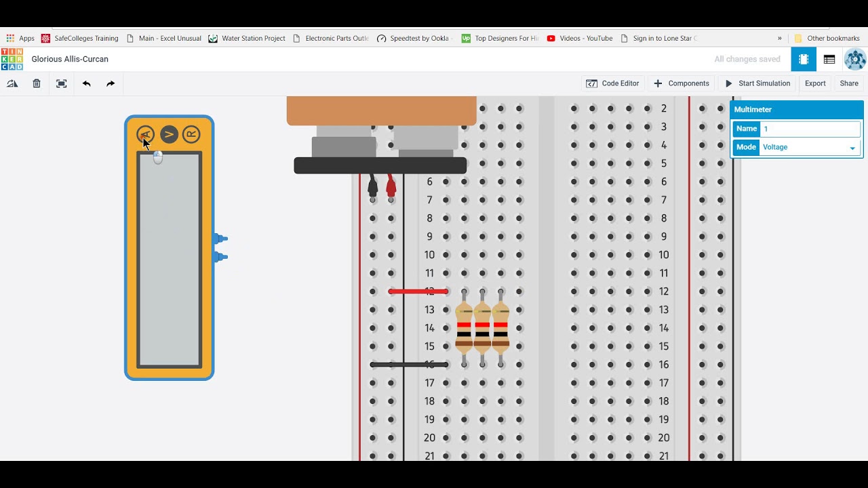Viewport: 868px width, 488px height.
Task: Click the Delete trash icon
Action: point(37,83)
